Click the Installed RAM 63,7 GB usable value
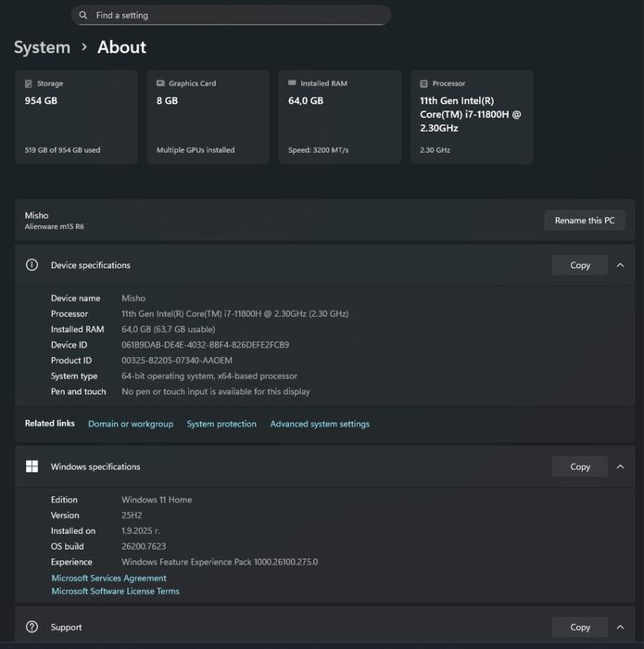The image size is (644, 649). tap(169, 329)
